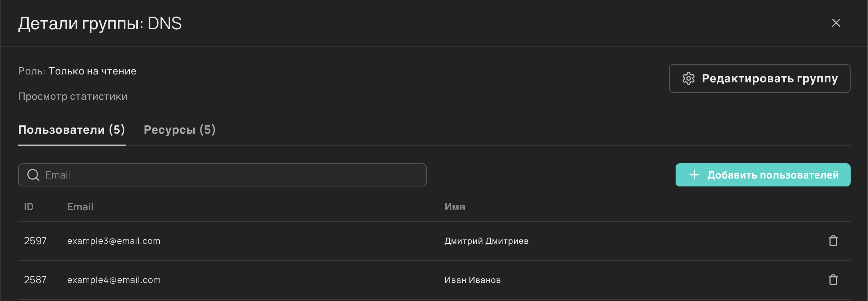The height and width of the screenshot is (301, 868).
Task: Click the Имя column header
Action: [x=455, y=207]
